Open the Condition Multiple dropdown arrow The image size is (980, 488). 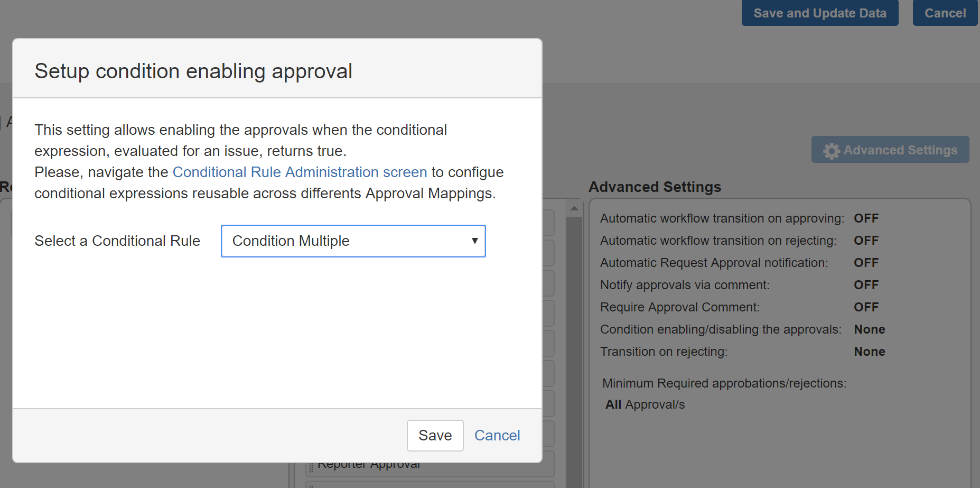[474, 241]
